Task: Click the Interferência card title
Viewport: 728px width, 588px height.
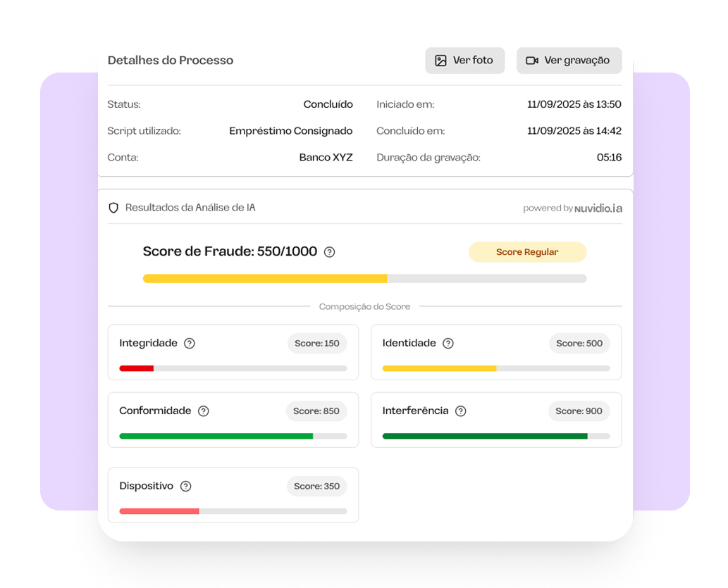Action: coord(416,411)
